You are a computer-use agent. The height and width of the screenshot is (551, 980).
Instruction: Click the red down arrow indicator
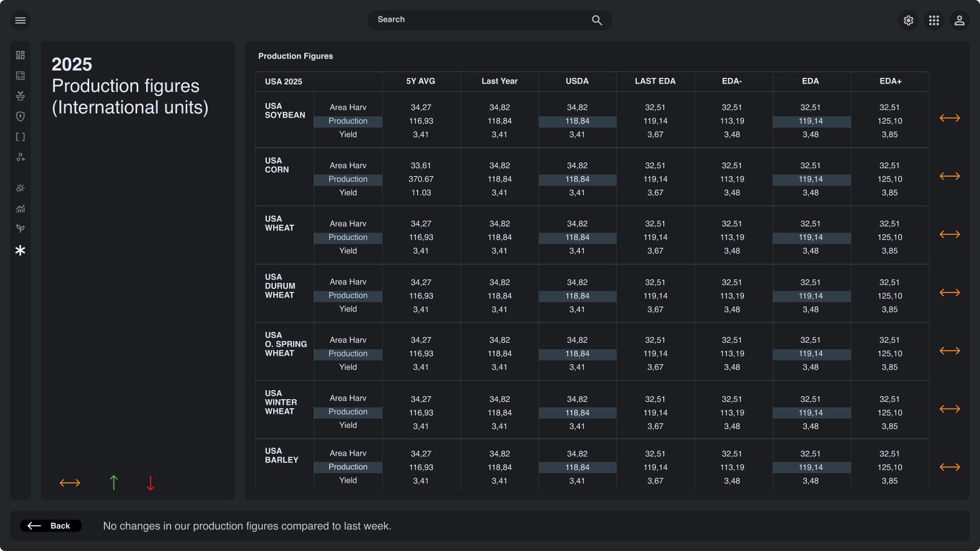click(x=150, y=483)
